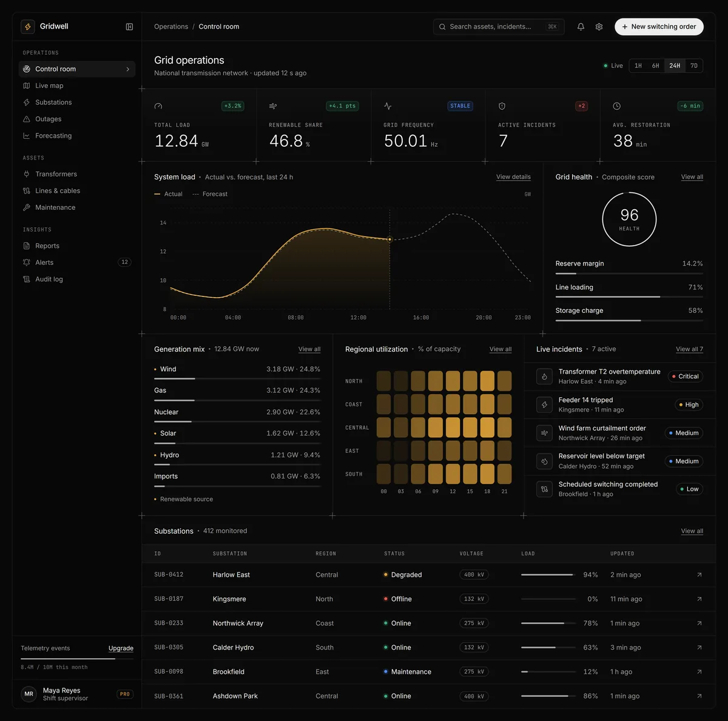Viewport: 728px width, 721px height.
Task: Click the Reservoir level incident icon
Action: [544, 461]
